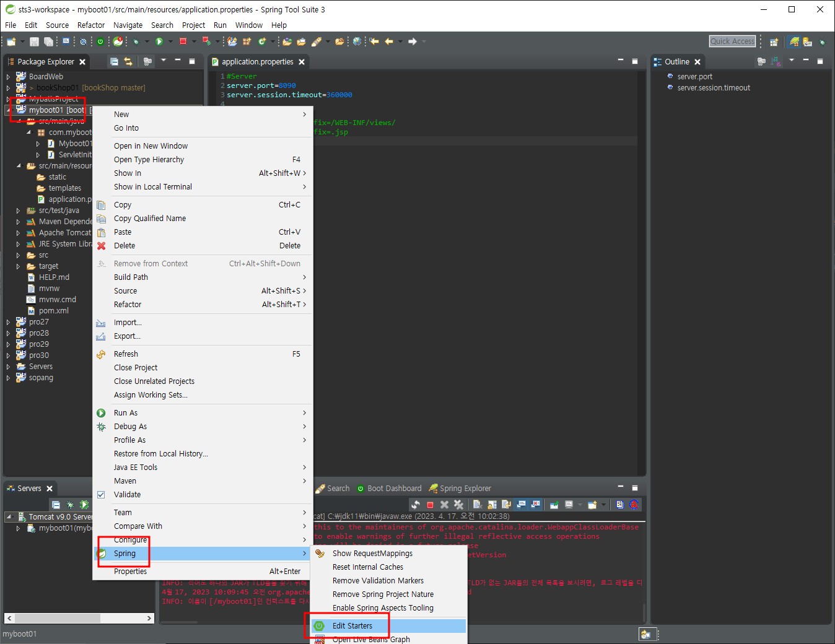
Task: Click the Save All toolbar icon
Action: click(48, 41)
